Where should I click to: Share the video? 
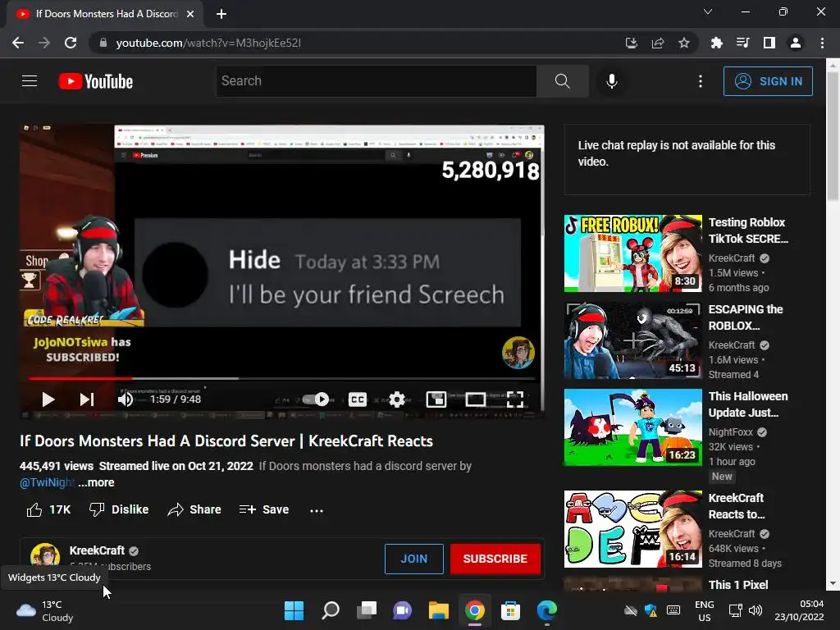point(194,509)
